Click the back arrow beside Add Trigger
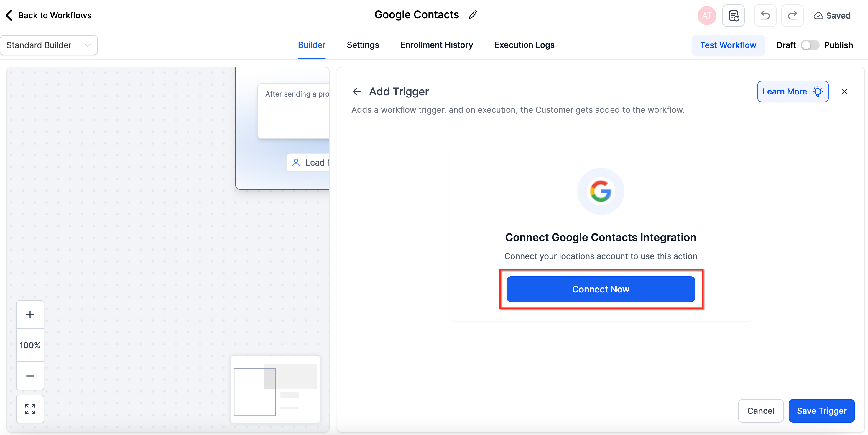This screenshot has height=435, width=868. tap(356, 91)
